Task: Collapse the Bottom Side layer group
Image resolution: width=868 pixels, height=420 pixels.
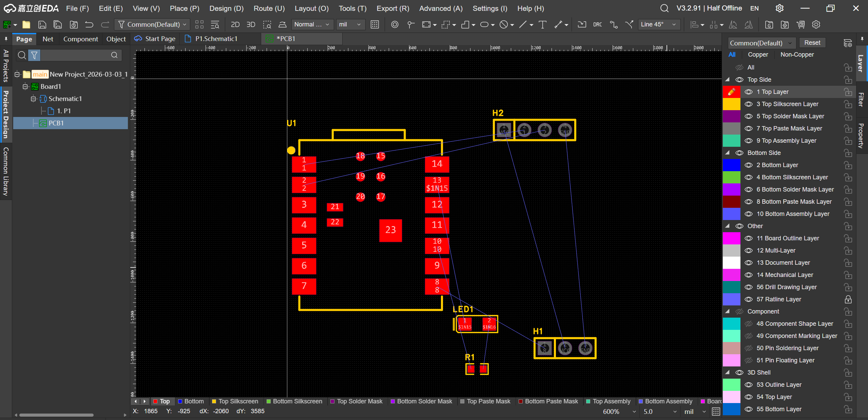Action: point(727,153)
